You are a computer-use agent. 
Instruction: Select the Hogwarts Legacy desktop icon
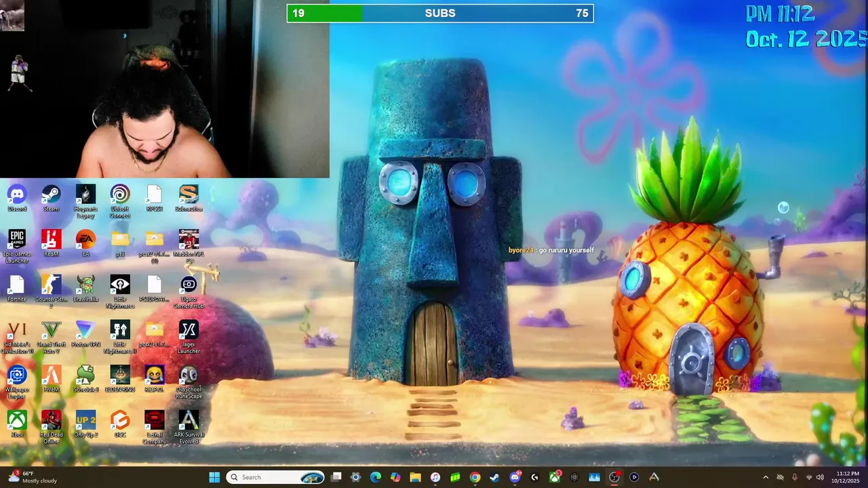(x=85, y=201)
